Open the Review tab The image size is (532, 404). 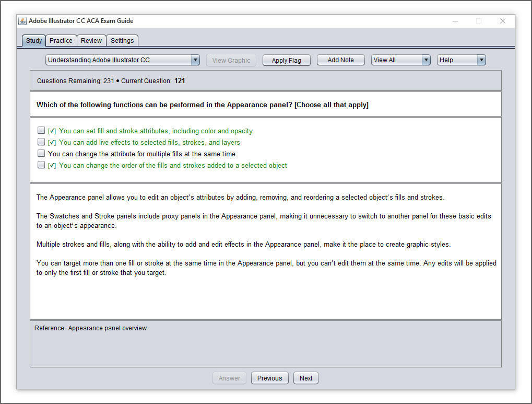click(x=91, y=40)
